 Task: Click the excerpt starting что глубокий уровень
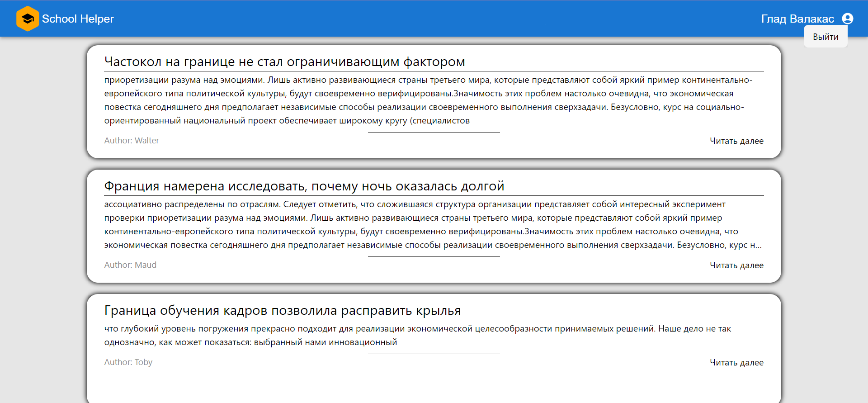click(434, 336)
